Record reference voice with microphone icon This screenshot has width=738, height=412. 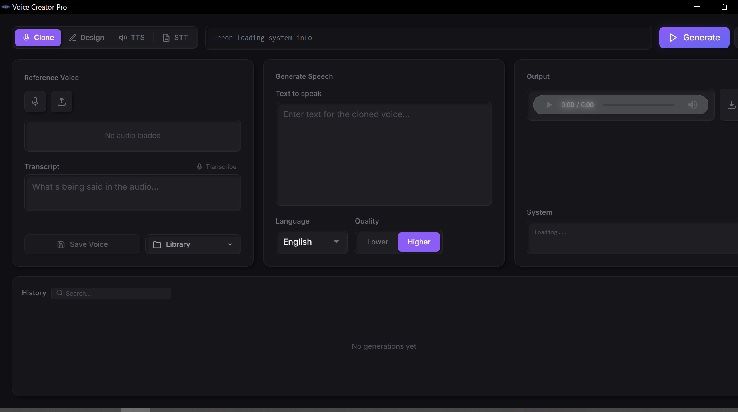(x=35, y=102)
